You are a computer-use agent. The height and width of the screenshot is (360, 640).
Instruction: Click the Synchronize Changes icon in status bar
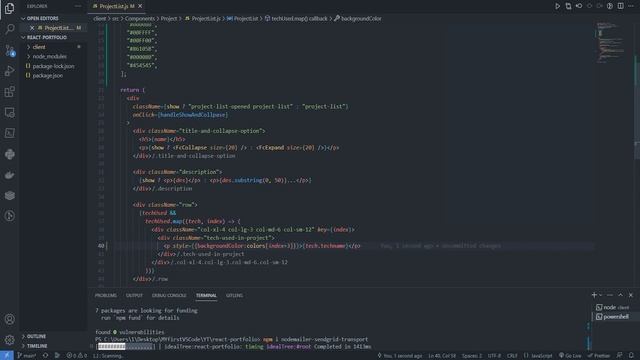(45, 356)
